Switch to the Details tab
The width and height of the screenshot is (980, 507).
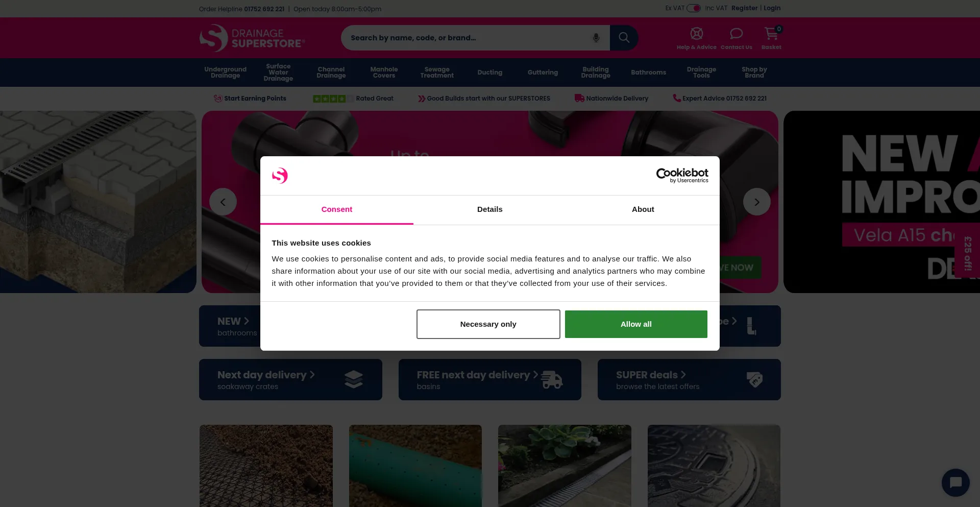point(490,209)
